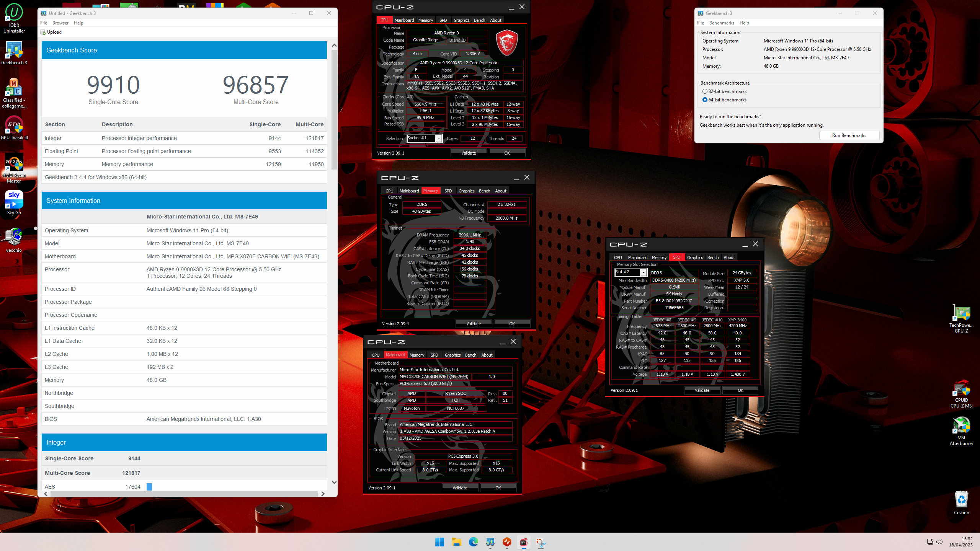Open SPD tab in the Memory CPU-Z window
The height and width of the screenshot is (551, 980).
448,191
